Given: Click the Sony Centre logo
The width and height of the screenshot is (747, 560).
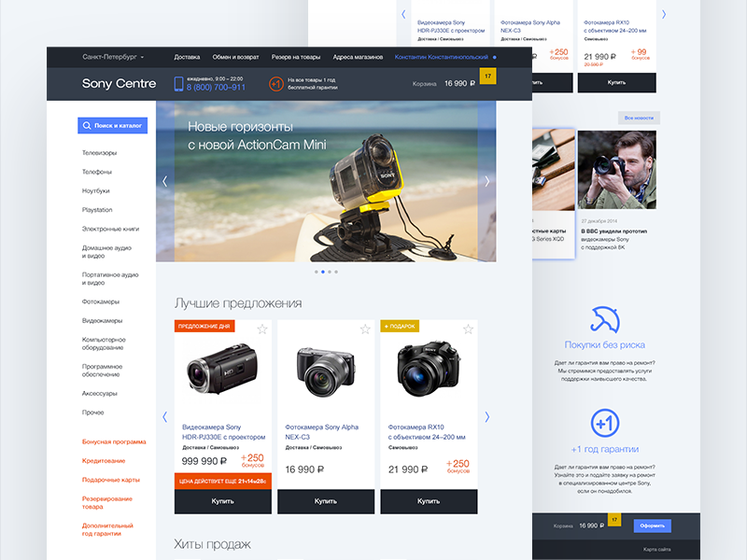Looking at the screenshot, I should [x=119, y=84].
